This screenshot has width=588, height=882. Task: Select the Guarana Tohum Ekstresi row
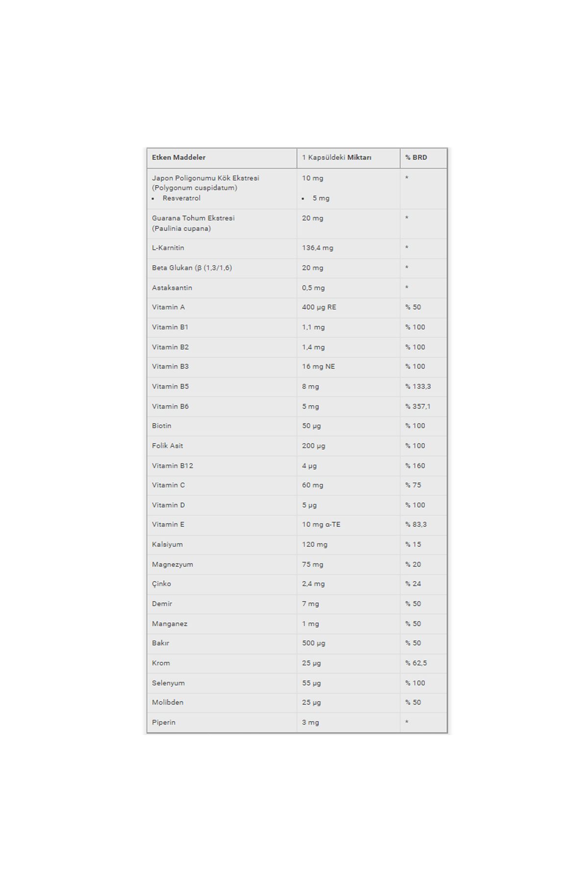(297, 223)
